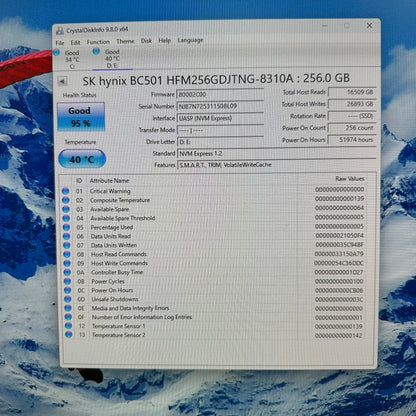Image resolution: width=416 pixels, height=416 pixels.
Task: Select the Available Spare Threshold attribute name
Action: point(123,218)
